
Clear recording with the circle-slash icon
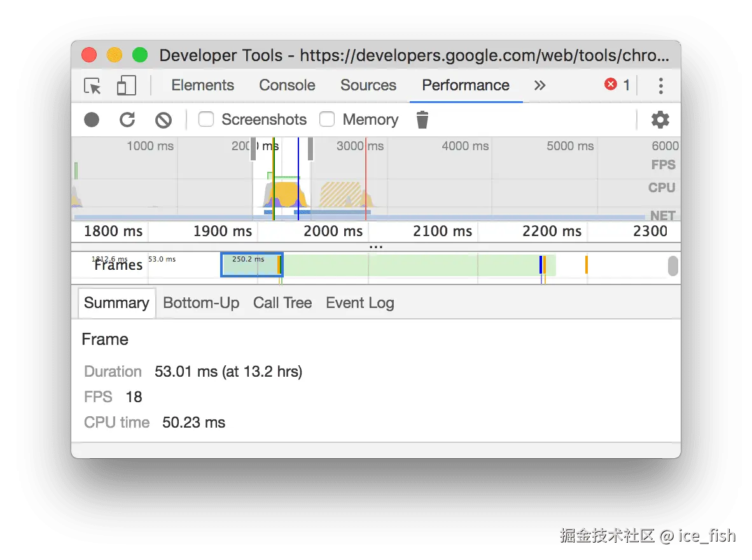click(164, 120)
